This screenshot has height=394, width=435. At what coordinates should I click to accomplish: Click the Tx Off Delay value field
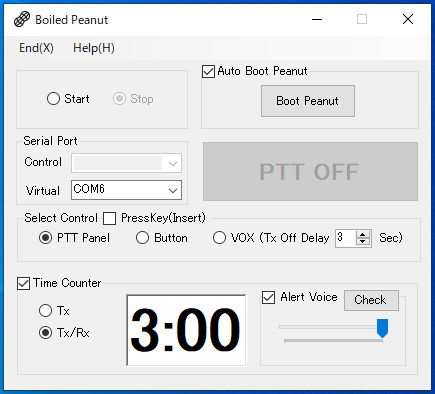click(x=346, y=238)
